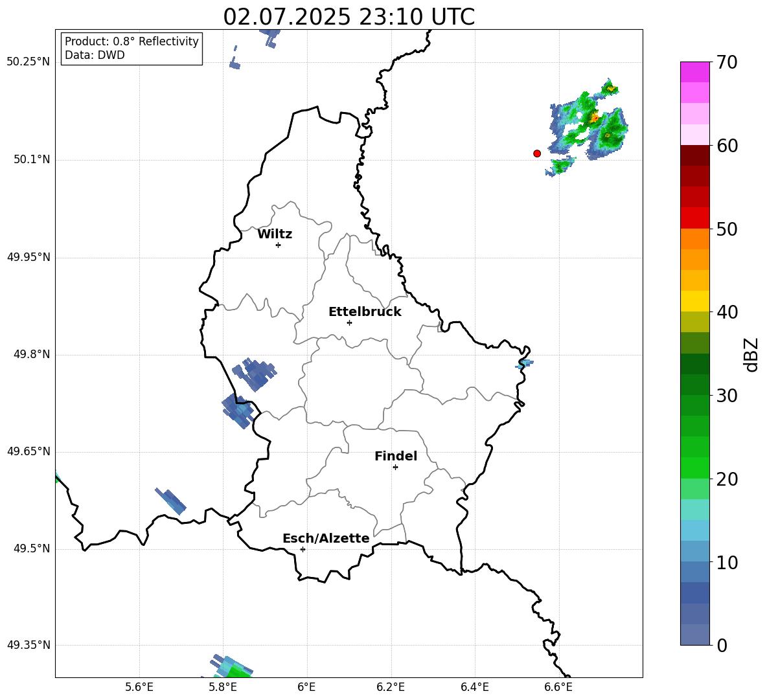This screenshot has width=767, height=700.
Task: Click the 49.5°N latitude label
Action: click(32, 549)
